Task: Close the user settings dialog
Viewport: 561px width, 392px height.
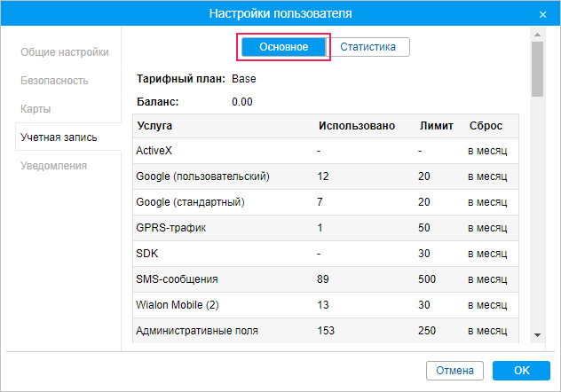Action: pos(542,14)
